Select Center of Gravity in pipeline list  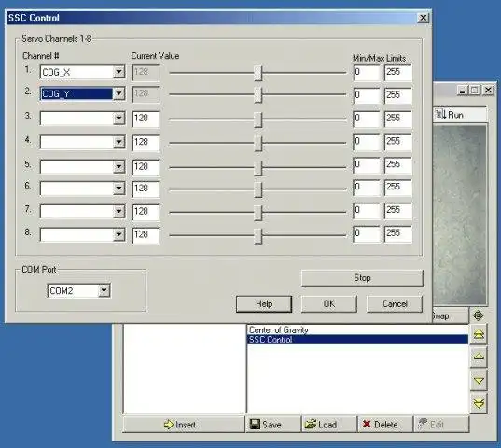(x=358, y=329)
